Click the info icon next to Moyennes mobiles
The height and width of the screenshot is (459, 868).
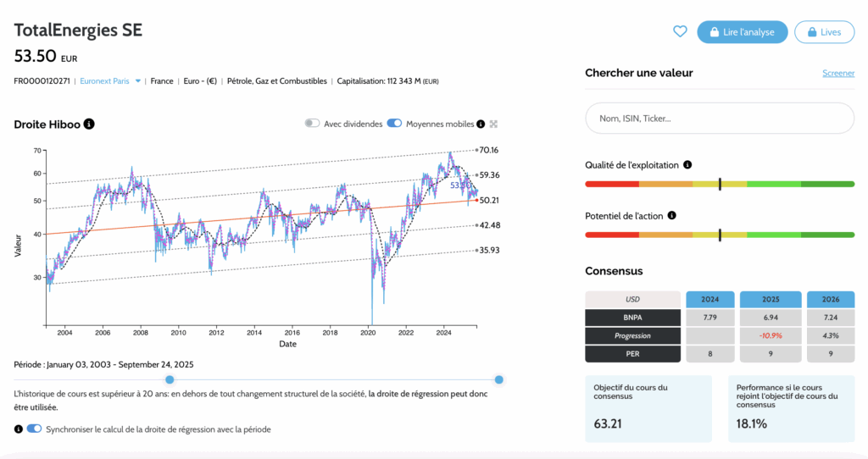click(x=481, y=124)
